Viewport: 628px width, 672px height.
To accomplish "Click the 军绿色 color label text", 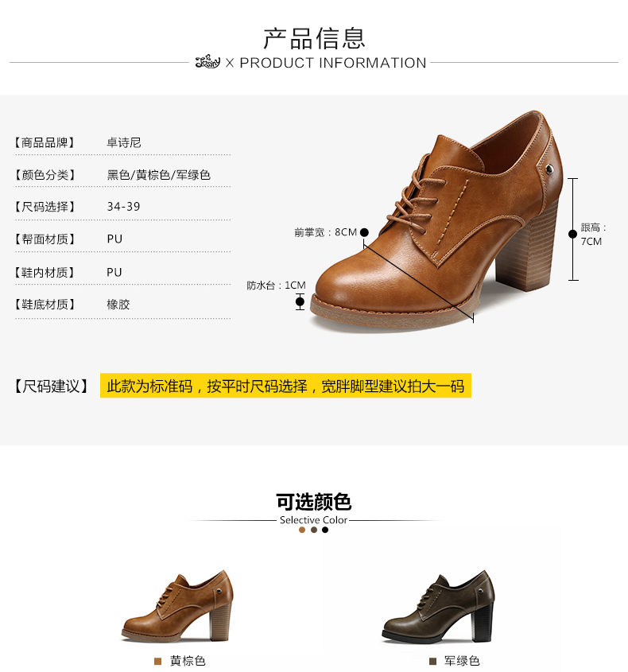I will [462, 662].
